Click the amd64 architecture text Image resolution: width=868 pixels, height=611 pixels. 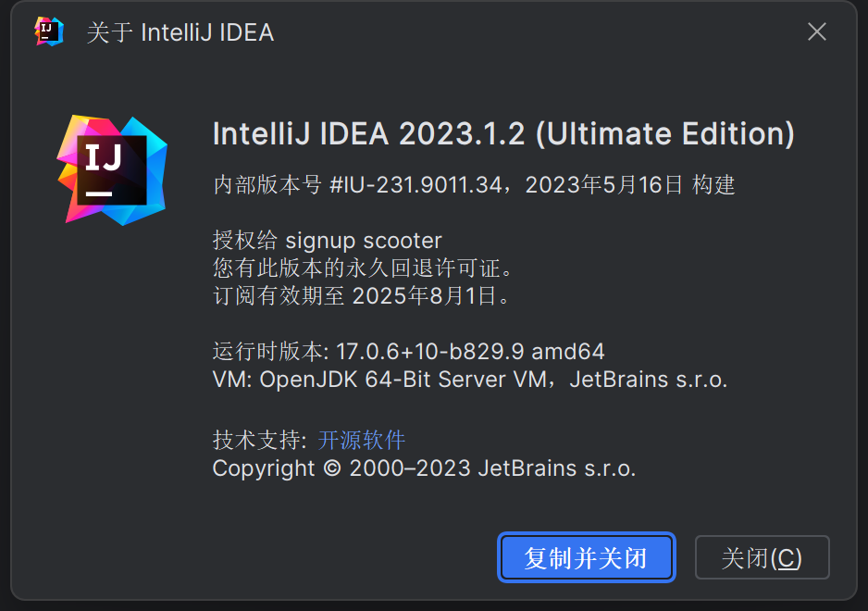(568, 351)
